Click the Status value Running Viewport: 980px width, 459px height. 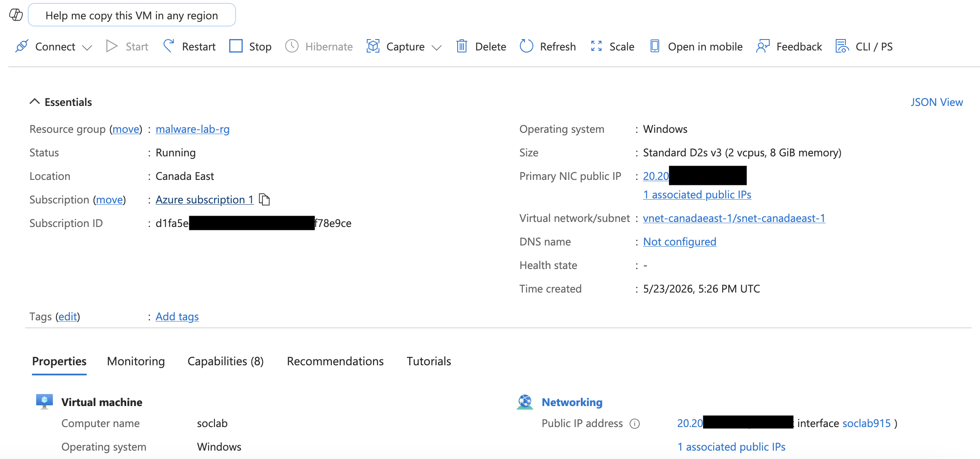[x=175, y=153]
